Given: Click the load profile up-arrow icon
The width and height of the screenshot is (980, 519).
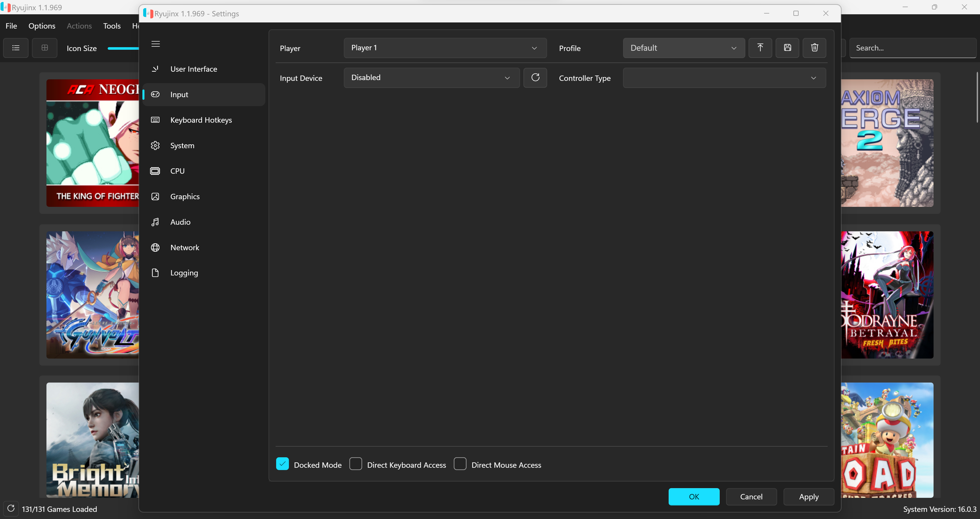Looking at the screenshot, I should pos(760,47).
